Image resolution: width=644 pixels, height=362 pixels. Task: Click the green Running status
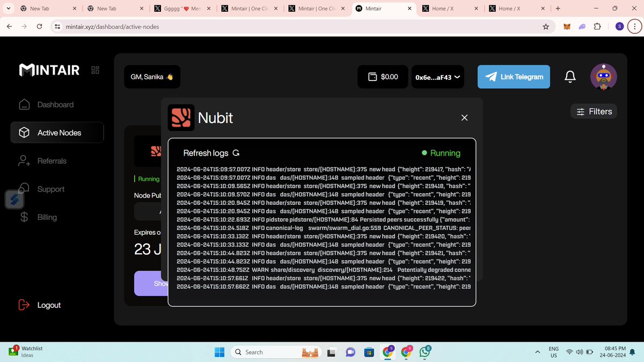pos(441,153)
